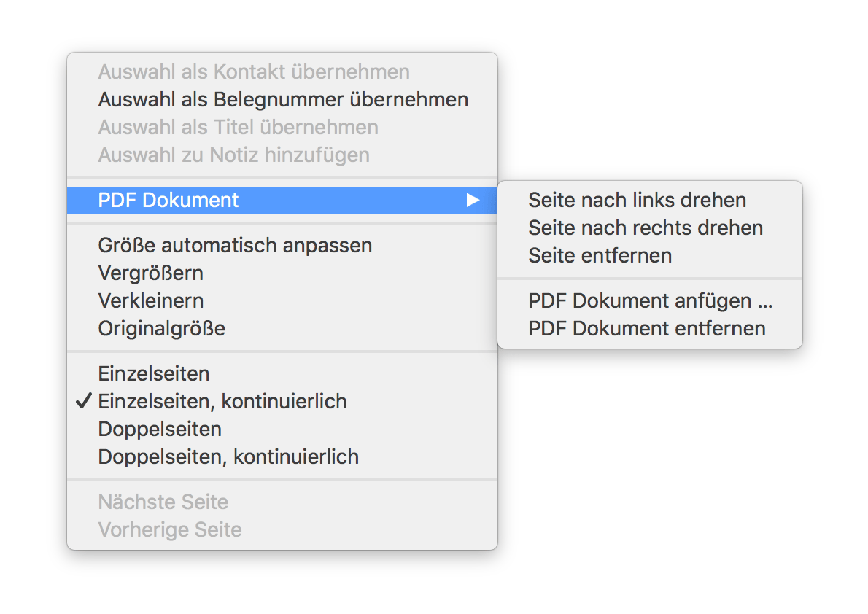Select the 'Doppelseiten' view mode
Image resolution: width=868 pixels, height=614 pixels.
(160, 429)
